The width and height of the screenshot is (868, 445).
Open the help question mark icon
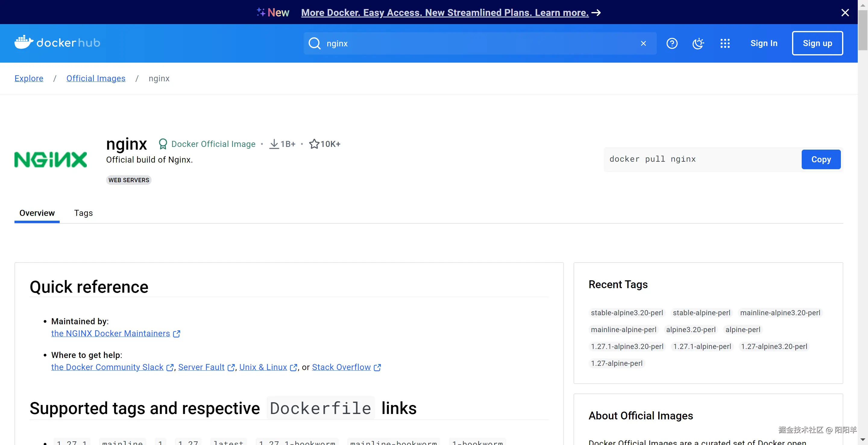(671, 43)
